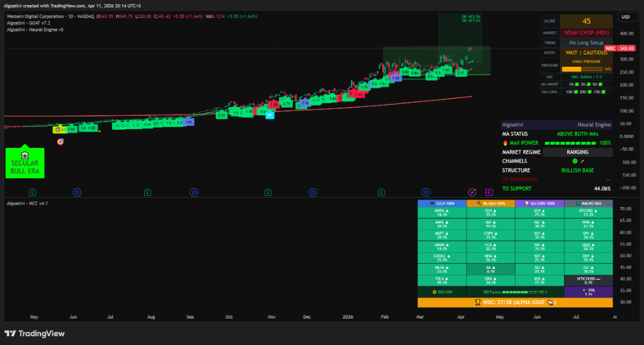
Task: Toggle the MA SHORT 20 checkmark
Action: pos(589,84)
